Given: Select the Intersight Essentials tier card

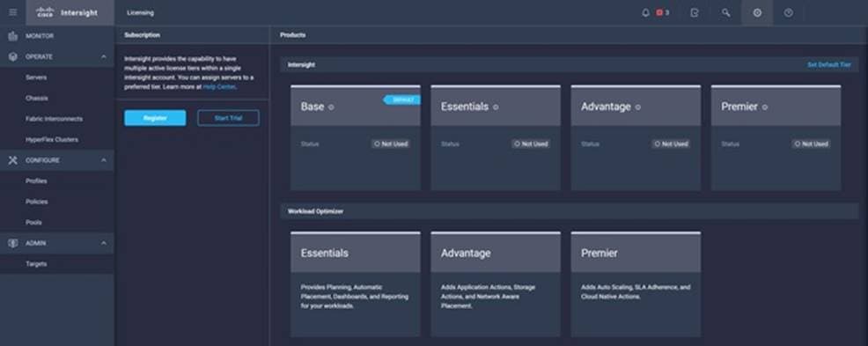Looking at the screenshot, I should coord(496,137).
